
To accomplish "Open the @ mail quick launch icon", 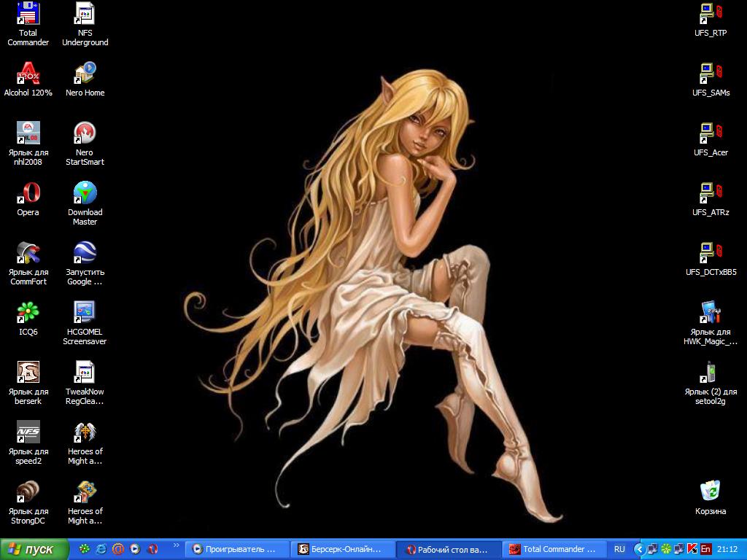I will tap(118, 549).
